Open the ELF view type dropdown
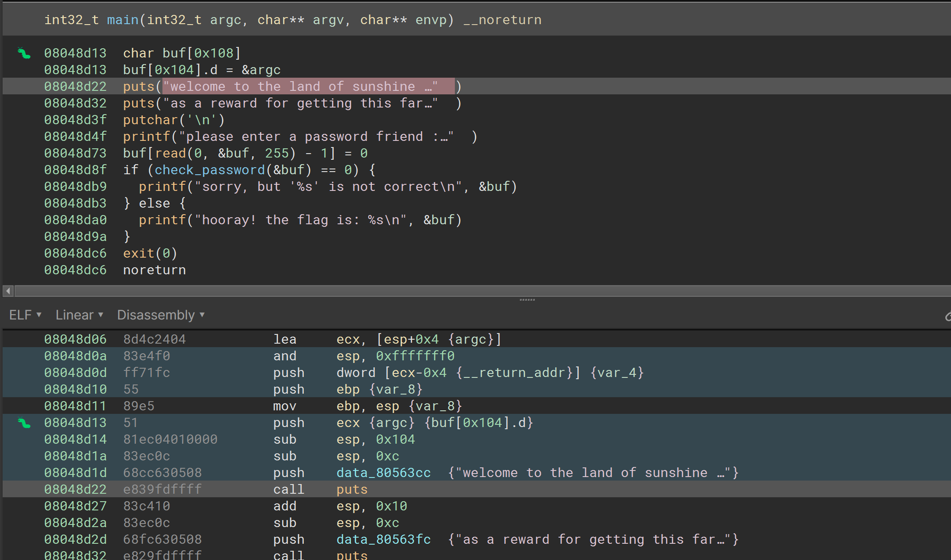 tap(24, 314)
